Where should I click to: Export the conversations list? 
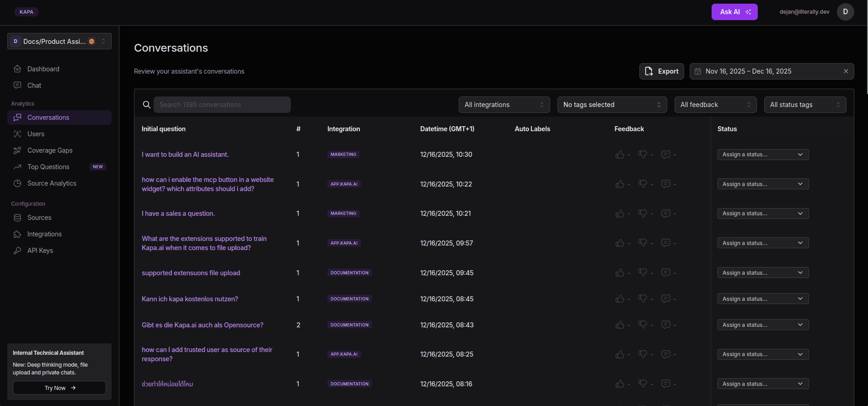click(x=662, y=71)
